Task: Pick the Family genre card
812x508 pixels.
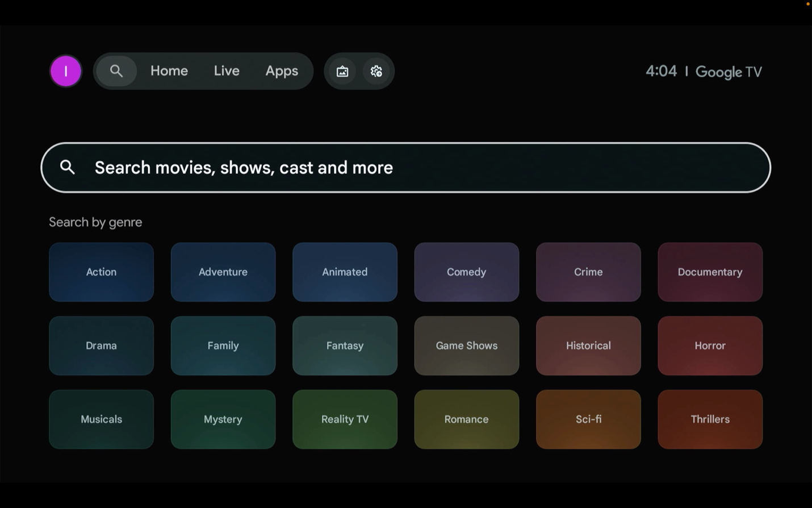Action: pyautogui.click(x=223, y=345)
